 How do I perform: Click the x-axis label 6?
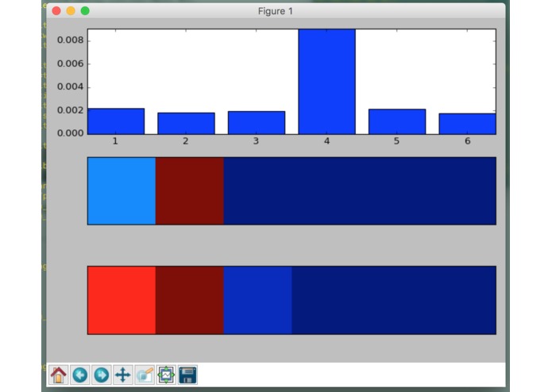point(468,141)
